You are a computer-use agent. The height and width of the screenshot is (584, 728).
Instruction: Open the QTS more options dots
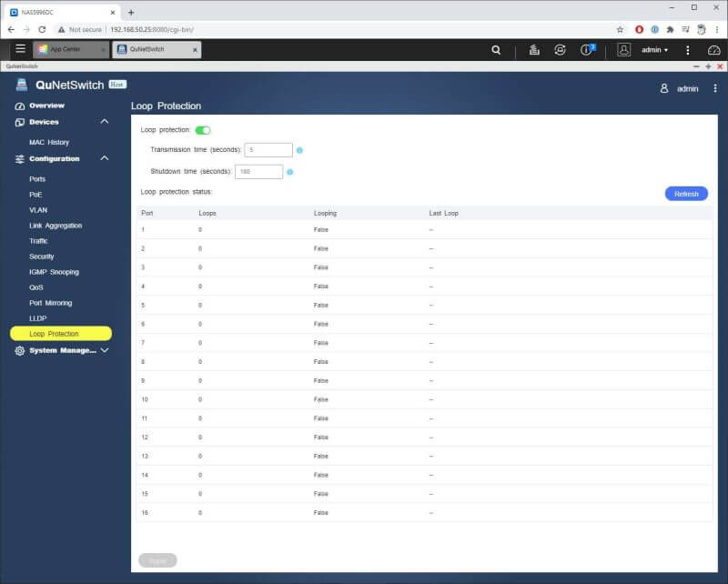point(688,50)
